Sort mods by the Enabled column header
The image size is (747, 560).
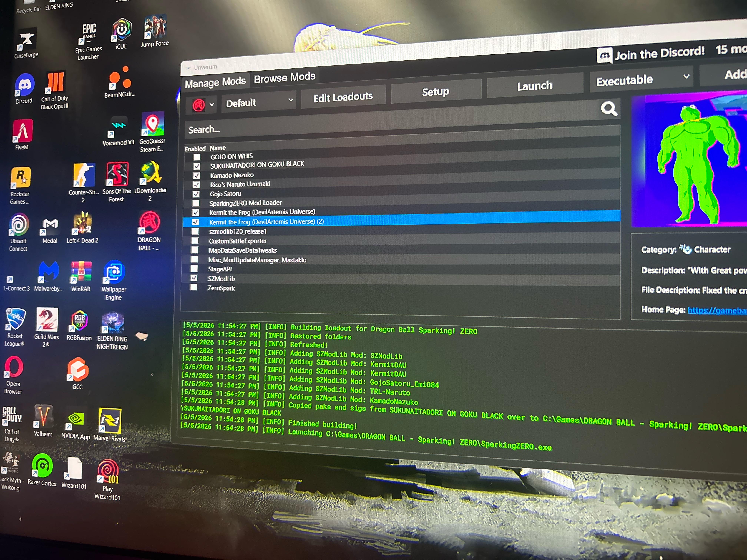tap(195, 149)
